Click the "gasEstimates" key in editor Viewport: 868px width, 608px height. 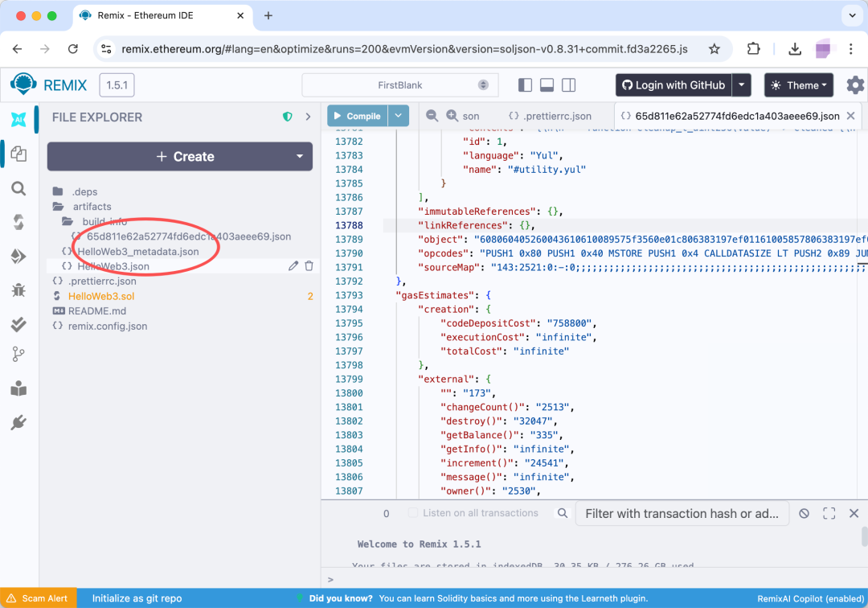tap(434, 295)
